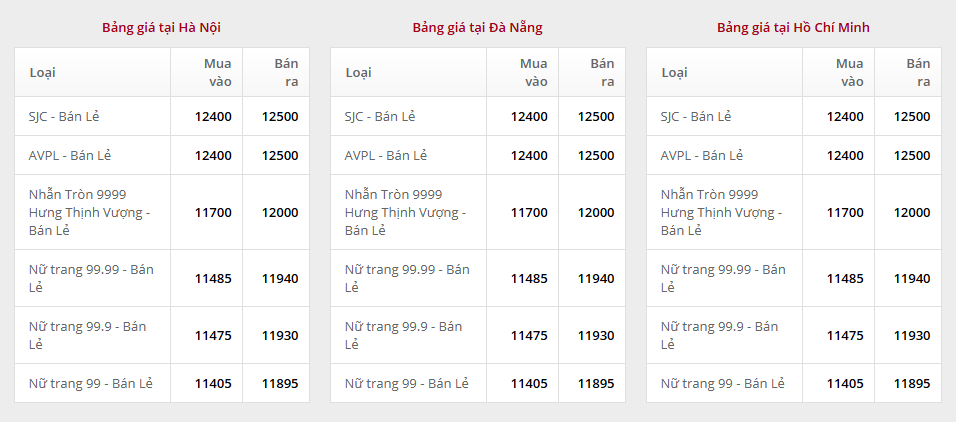Select "AVPL - Bán Lẻ" row in Đà Nẵng table
The height and width of the screenshot is (422, 956).
[x=386, y=155]
